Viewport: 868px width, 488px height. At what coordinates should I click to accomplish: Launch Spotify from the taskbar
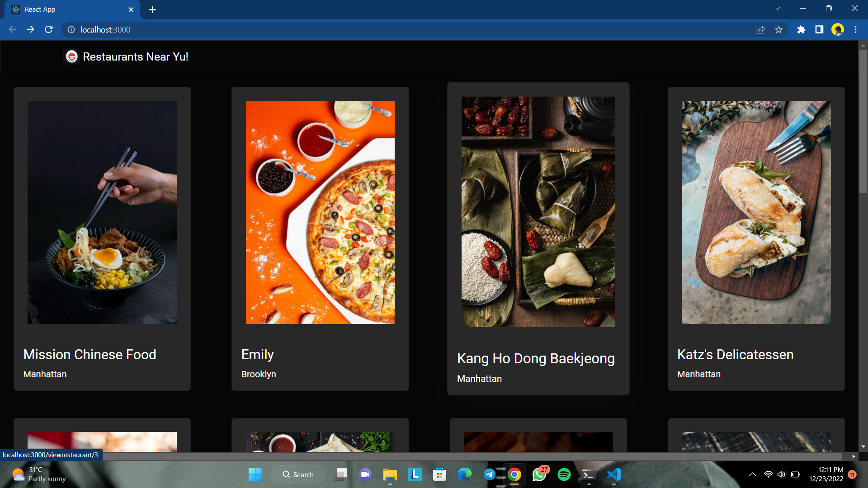(564, 475)
